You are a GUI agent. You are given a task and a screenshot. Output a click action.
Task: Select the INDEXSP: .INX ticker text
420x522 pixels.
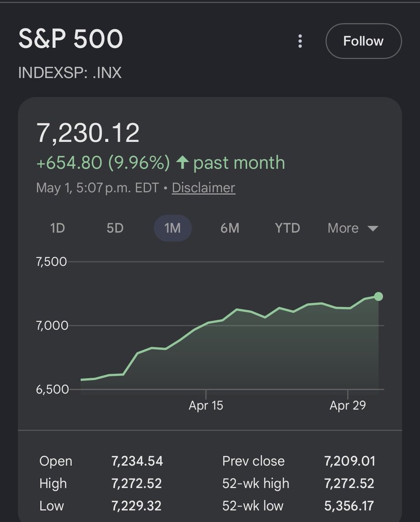point(70,72)
